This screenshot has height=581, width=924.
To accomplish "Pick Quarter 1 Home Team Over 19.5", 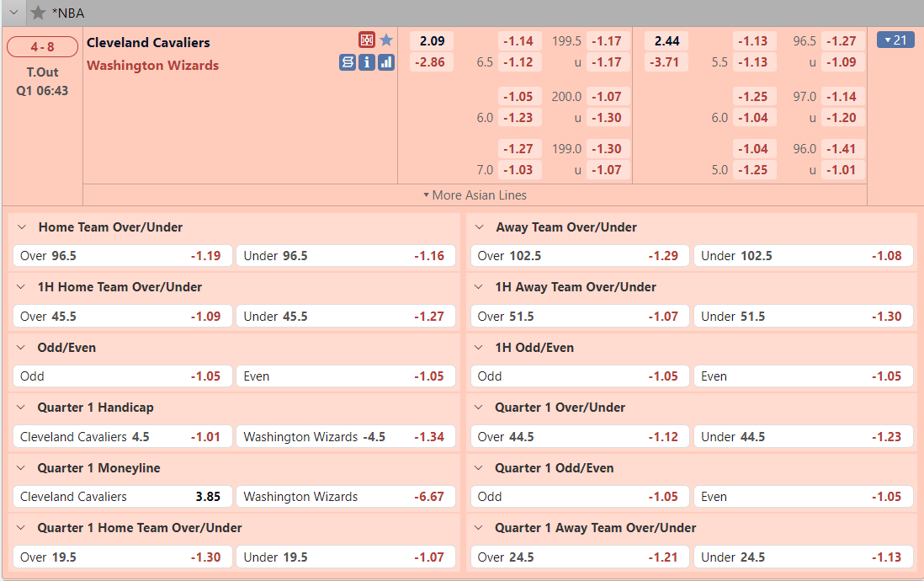I will point(123,557).
